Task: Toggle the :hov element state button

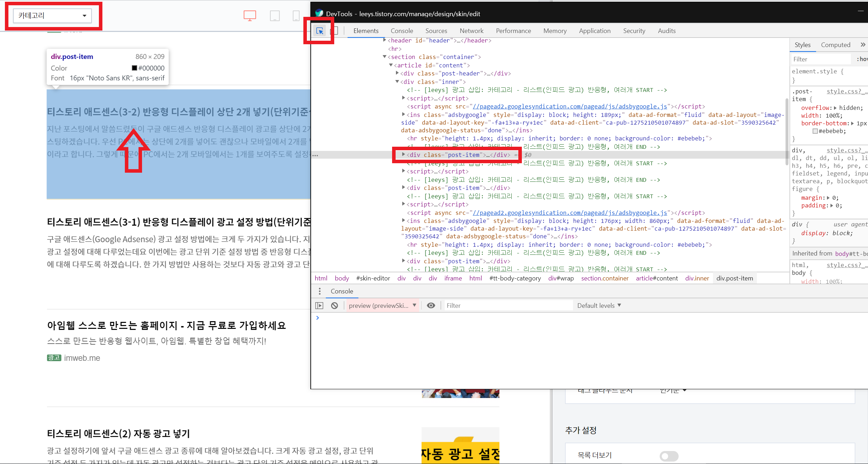Action: pos(862,59)
